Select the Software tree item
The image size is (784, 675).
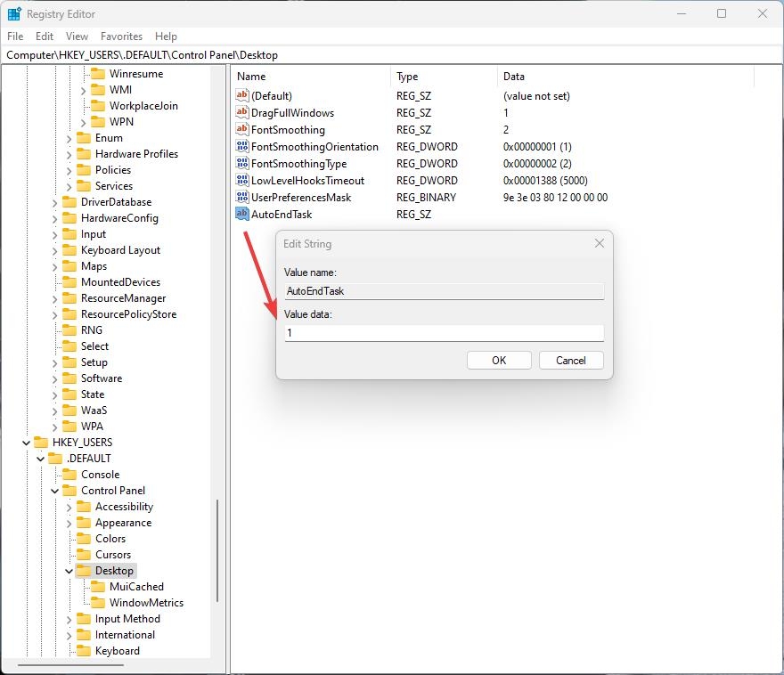pos(102,378)
